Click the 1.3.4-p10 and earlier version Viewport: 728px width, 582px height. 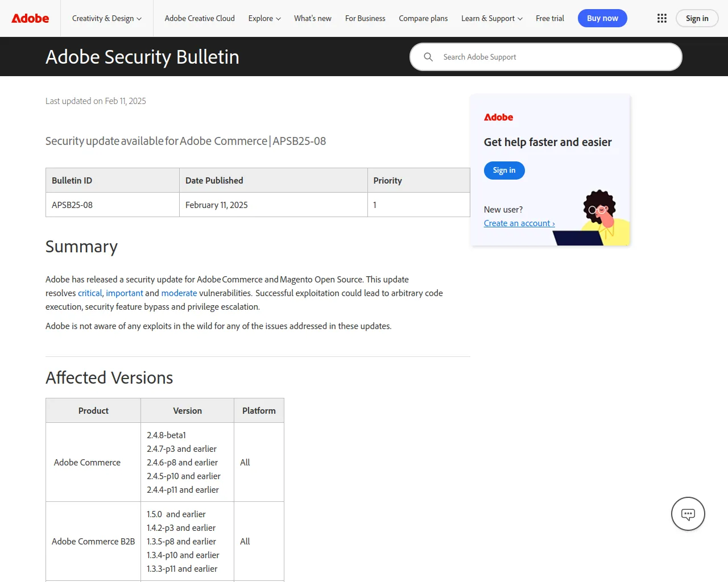183,555
